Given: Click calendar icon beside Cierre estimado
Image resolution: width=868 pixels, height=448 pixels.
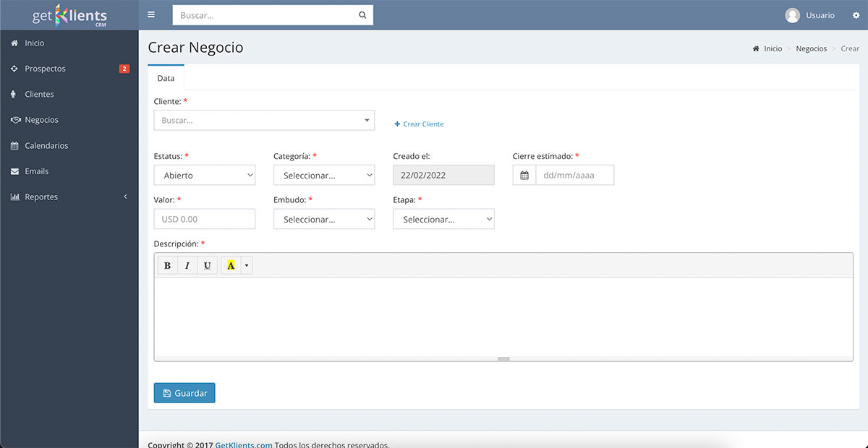Looking at the screenshot, I should [524, 176].
